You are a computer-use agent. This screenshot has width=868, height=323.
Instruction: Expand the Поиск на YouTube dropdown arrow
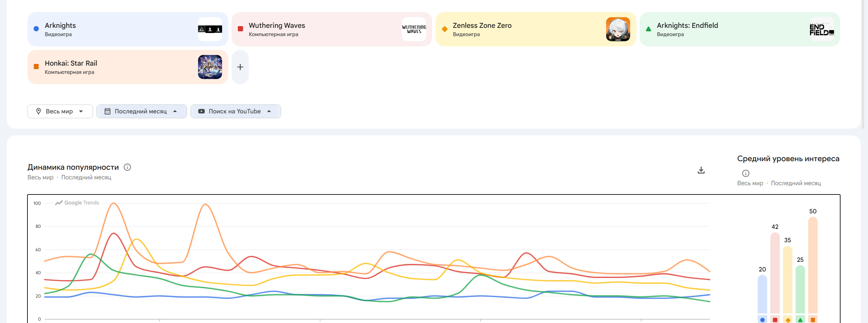point(269,111)
